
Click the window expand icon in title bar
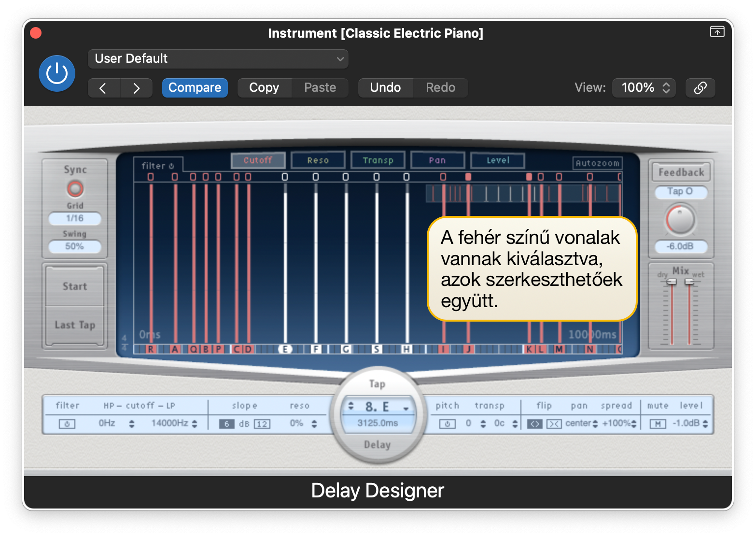717,32
